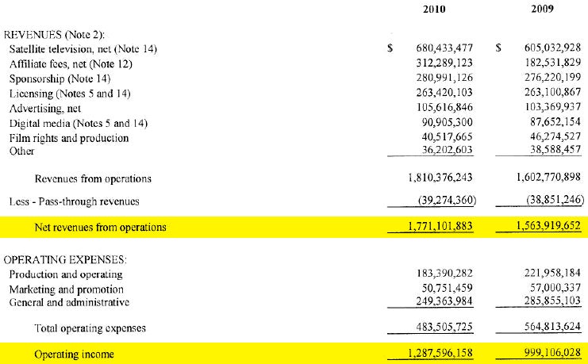The height and width of the screenshot is (364, 588).
Task: Click the value 999,106,028
Action: coord(552,353)
